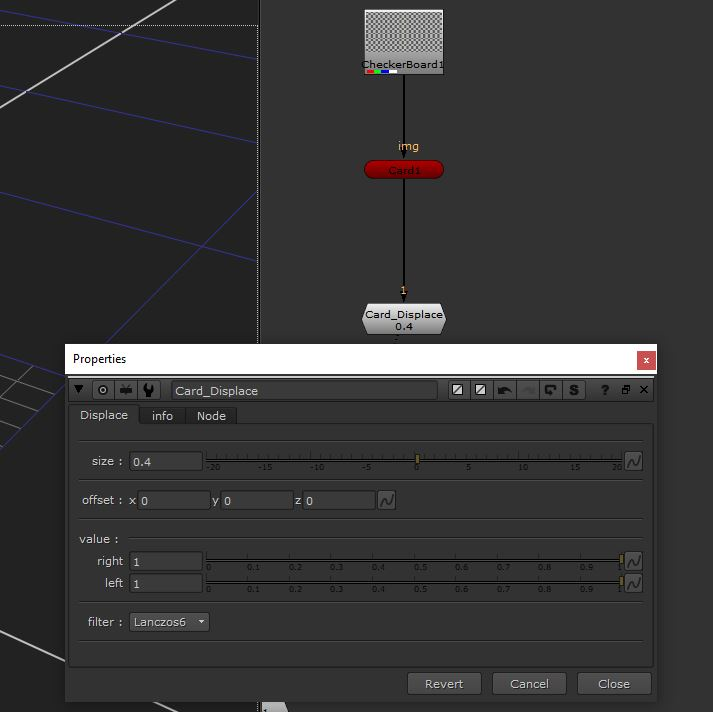
Task: Click the S icon in panel header
Action: (574, 390)
